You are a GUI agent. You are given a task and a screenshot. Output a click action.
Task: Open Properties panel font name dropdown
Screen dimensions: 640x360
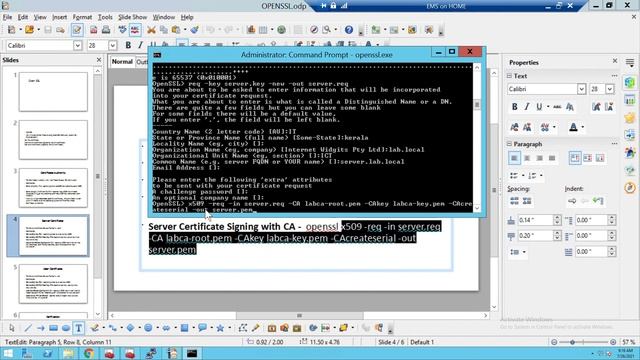[x=581, y=89]
